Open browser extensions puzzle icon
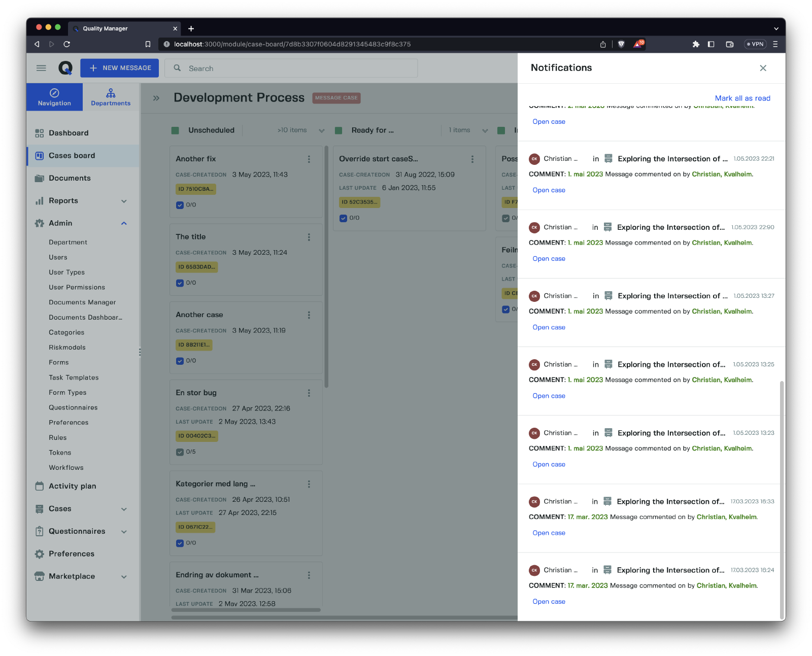The width and height of the screenshot is (812, 656). [696, 44]
